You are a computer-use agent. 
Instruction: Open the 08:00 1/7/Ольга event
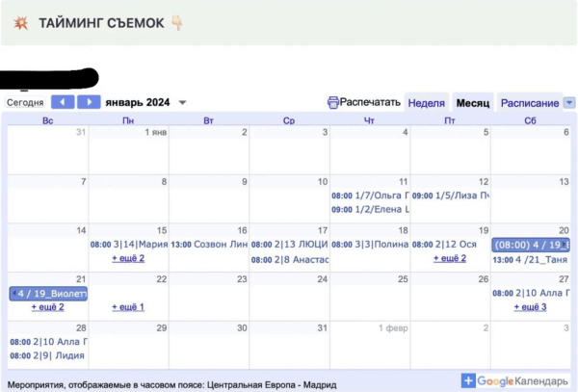[x=370, y=196]
